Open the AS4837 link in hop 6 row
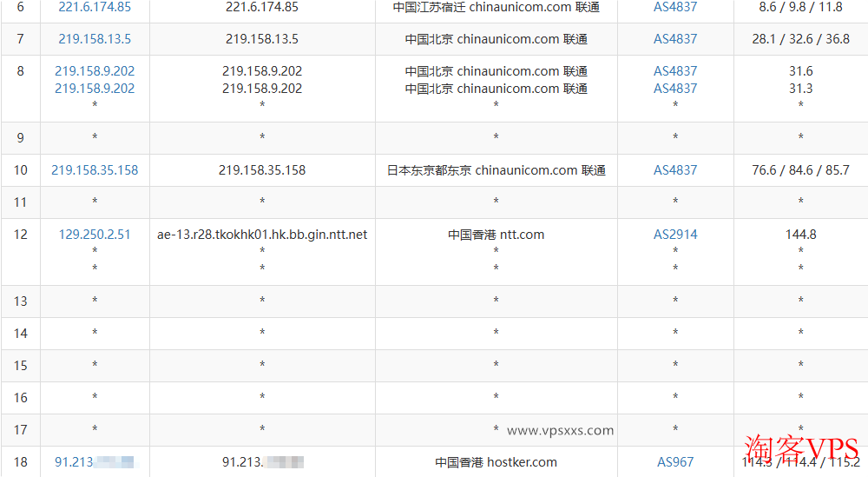This screenshot has width=868, height=477. click(x=675, y=7)
